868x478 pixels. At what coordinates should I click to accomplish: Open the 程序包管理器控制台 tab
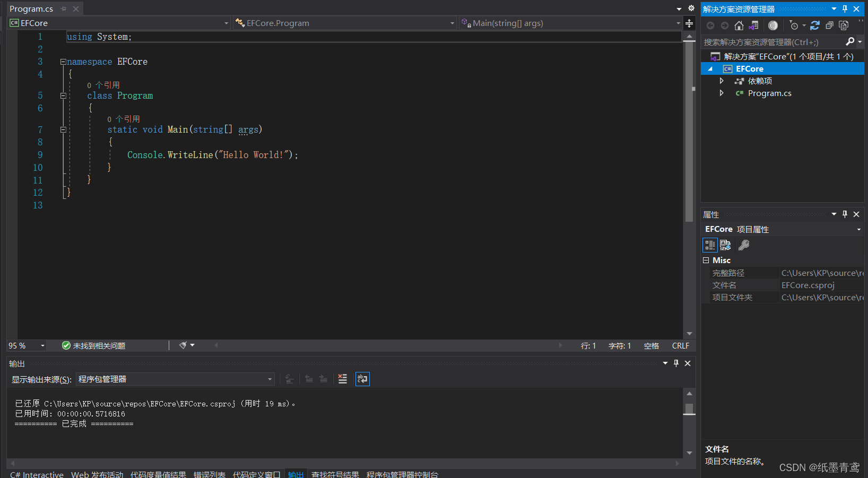402,474
